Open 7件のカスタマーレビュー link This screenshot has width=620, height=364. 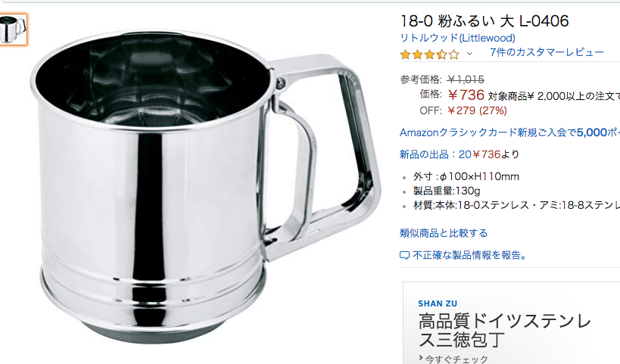point(547,52)
